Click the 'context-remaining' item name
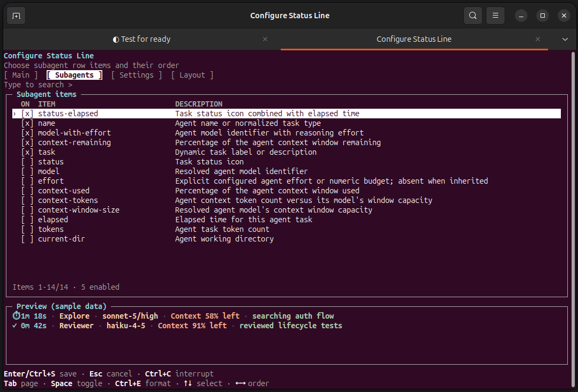578x392 pixels. point(74,142)
